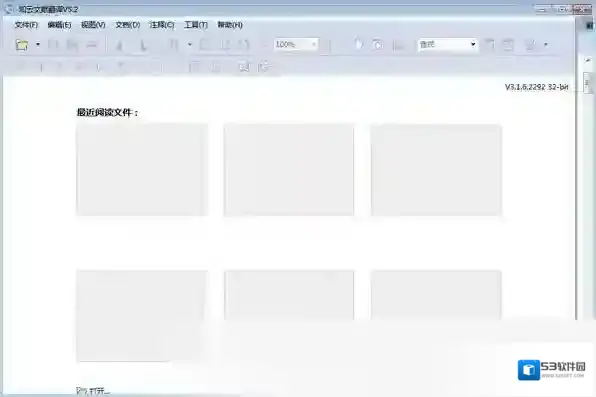Open the 注释(C) menu

(x=162, y=25)
